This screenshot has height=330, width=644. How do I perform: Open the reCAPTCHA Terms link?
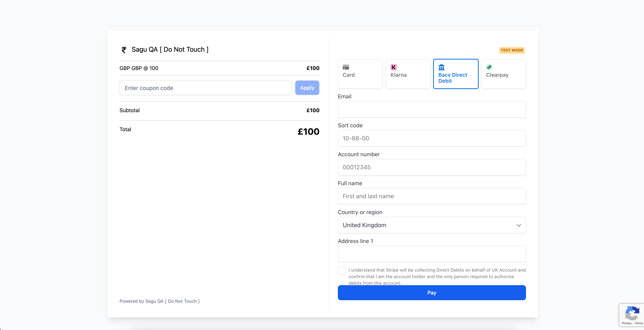[x=639, y=323]
